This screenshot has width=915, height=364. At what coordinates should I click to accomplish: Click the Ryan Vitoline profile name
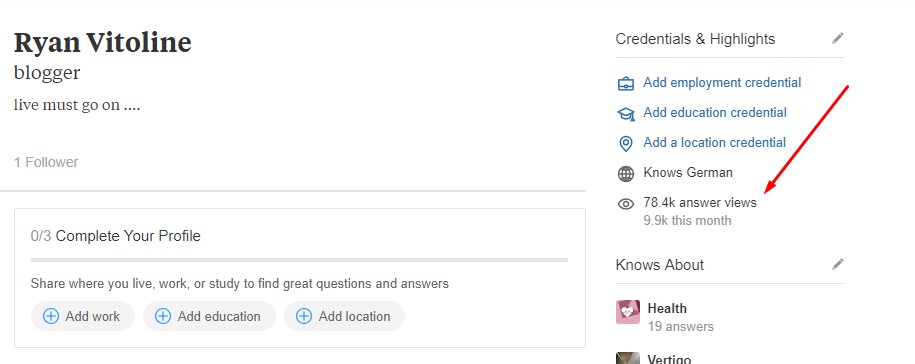(103, 43)
